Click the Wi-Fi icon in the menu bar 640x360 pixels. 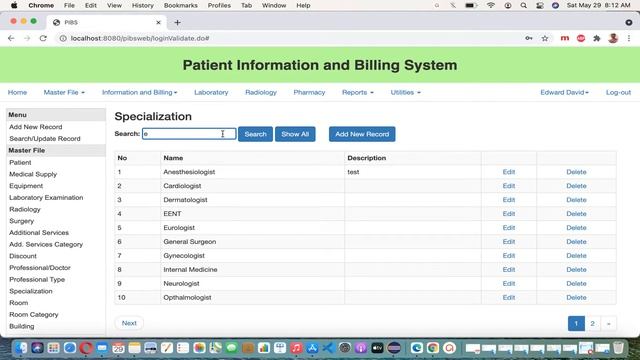pyautogui.click(x=491, y=5)
